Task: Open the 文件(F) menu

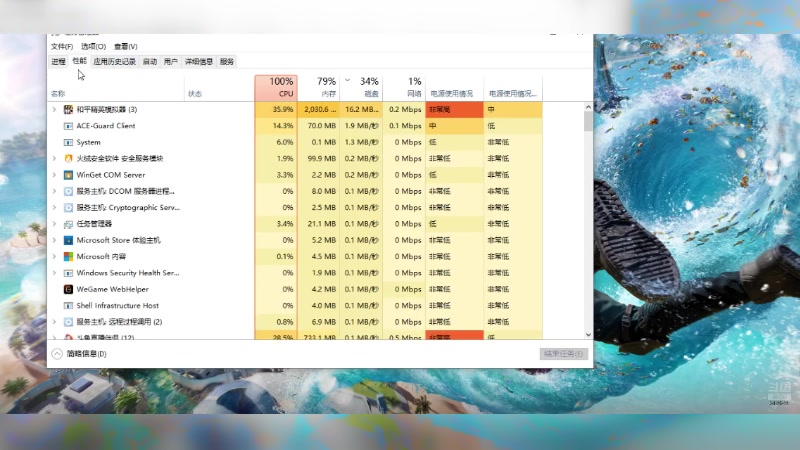Action: [x=62, y=46]
